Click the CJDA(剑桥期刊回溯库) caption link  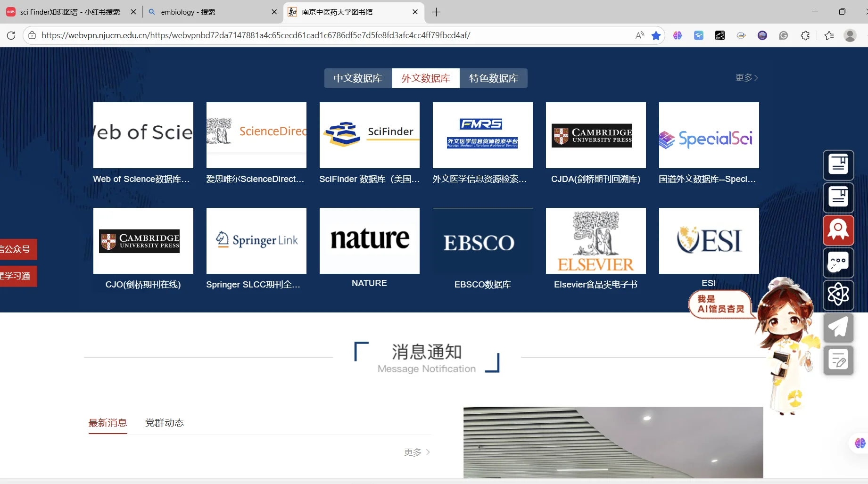(x=596, y=179)
